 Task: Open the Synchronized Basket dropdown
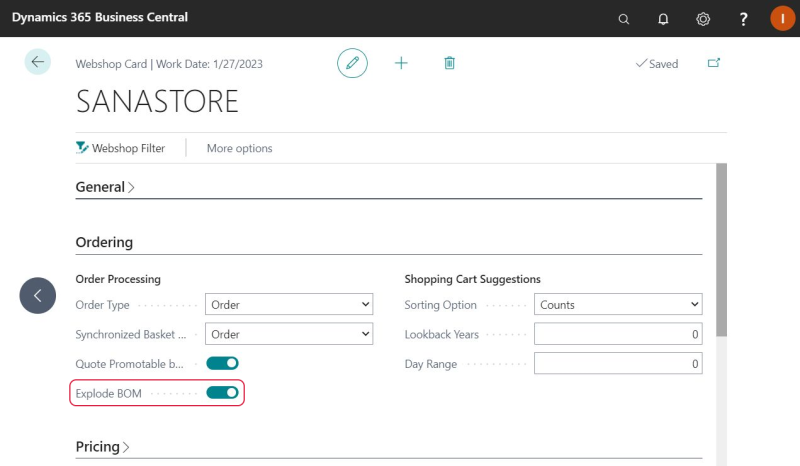coord(289,334)
